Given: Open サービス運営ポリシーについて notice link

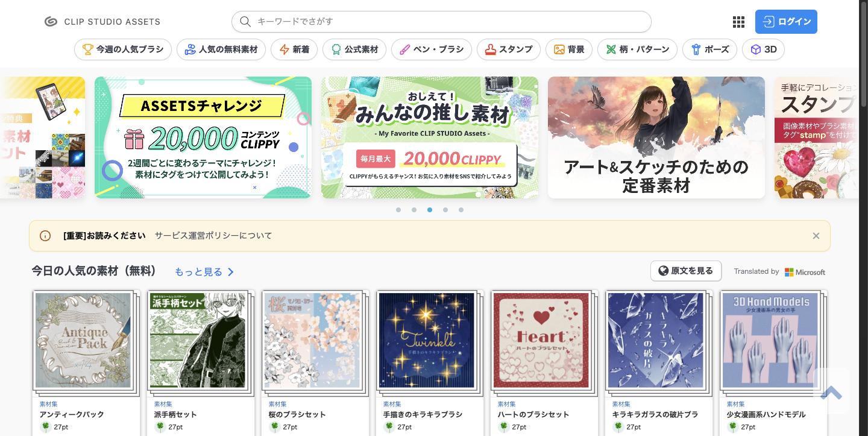Looking at the screenshot, I should 213,236.
